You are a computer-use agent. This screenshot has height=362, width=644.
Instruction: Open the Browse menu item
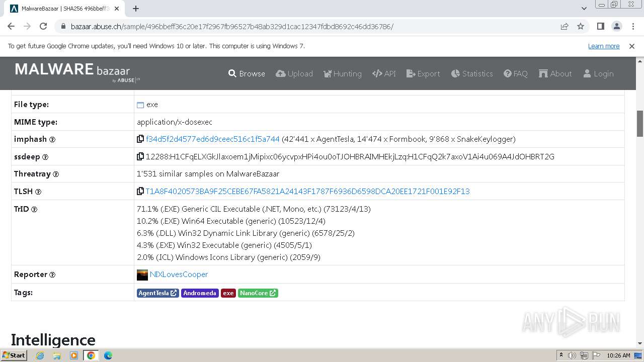tap(247, 73)
